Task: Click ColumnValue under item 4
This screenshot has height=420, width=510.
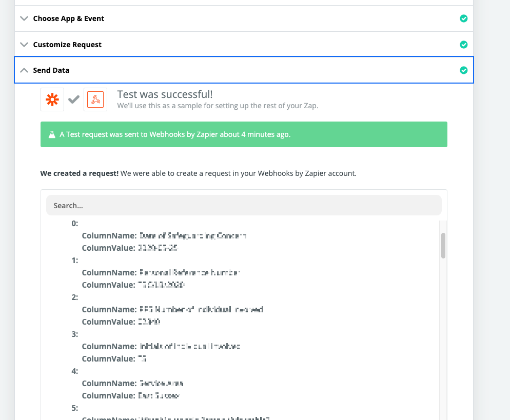Action: click(109, 395)
